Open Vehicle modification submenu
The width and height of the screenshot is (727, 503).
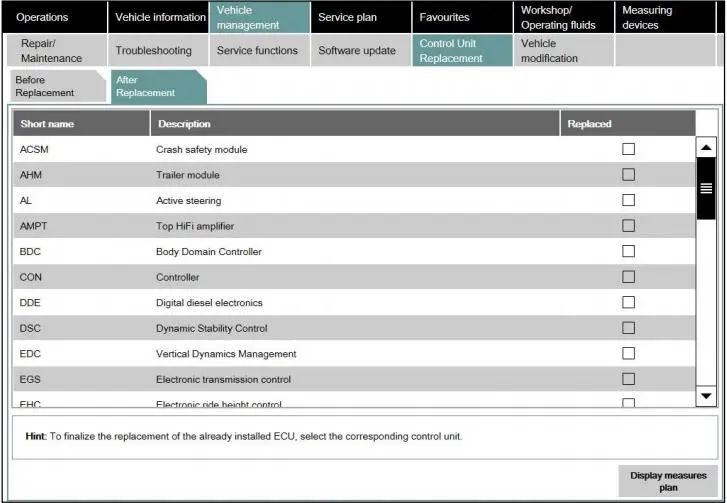tap(564, 51)
